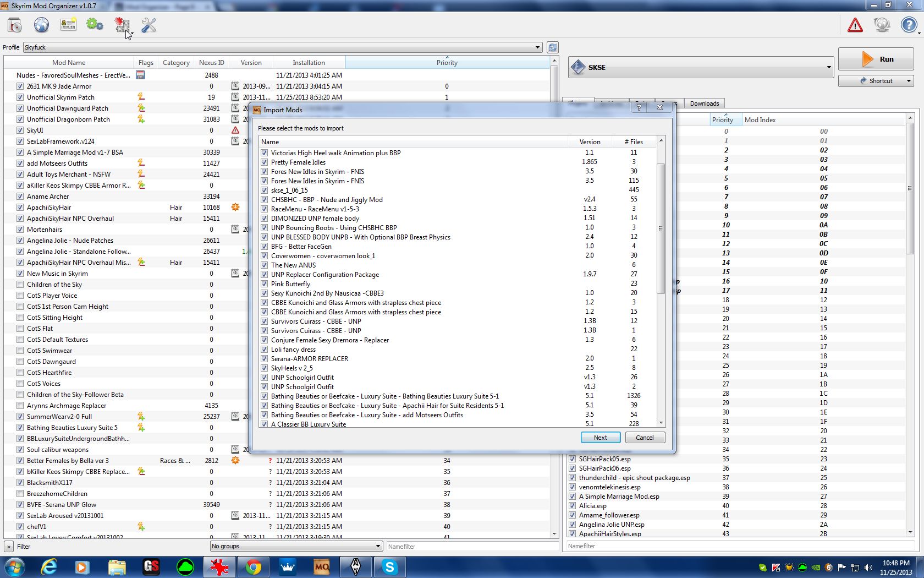Open the Executables gears toolbar icon
The image size is (924, 578).
(95, 25)
